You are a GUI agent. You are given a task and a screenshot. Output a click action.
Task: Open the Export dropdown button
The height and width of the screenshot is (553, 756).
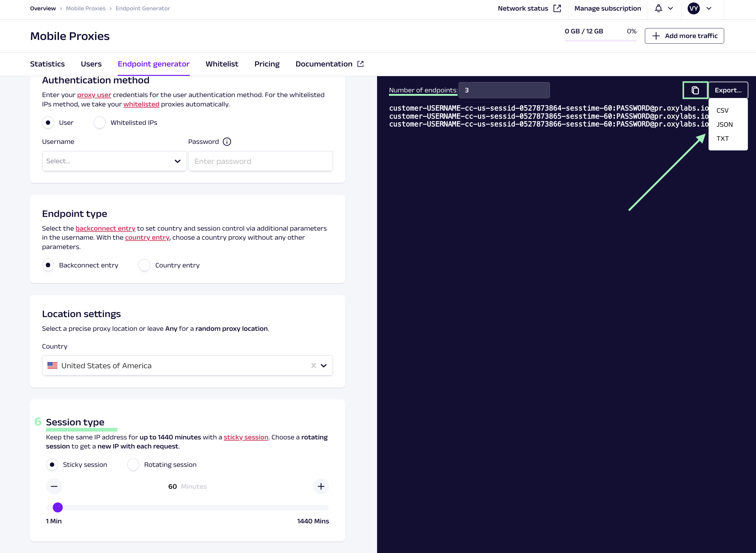(x=728, y=91)
